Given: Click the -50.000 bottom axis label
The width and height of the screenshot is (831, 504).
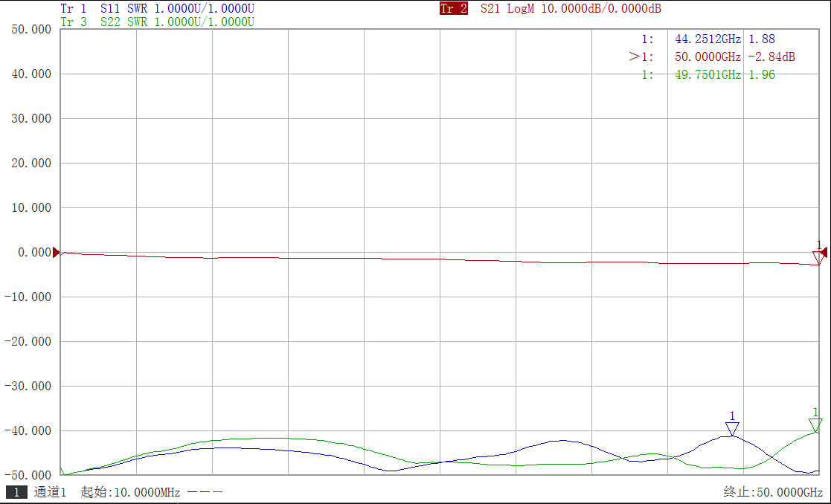Looking at the screenshot, I should 28,475.
